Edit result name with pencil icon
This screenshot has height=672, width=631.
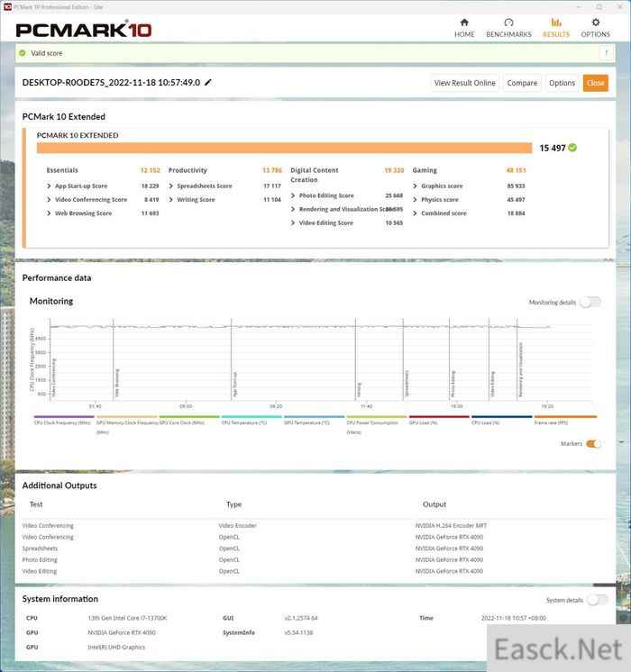(208, 82)
